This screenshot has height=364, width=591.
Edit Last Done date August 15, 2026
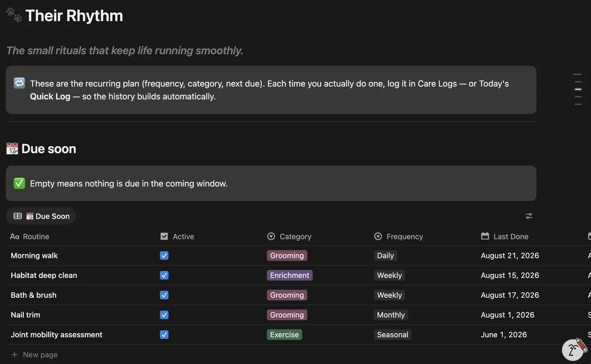(x=510, y=275)
